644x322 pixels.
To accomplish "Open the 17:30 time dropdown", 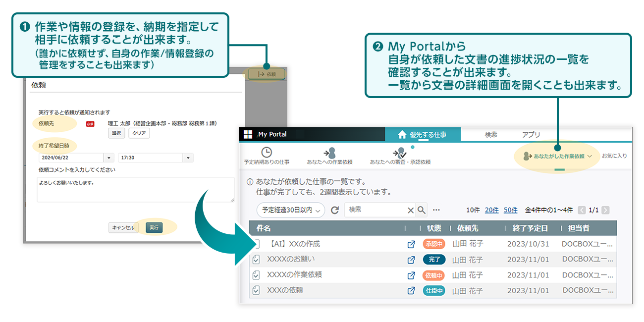I will [188, 158].
